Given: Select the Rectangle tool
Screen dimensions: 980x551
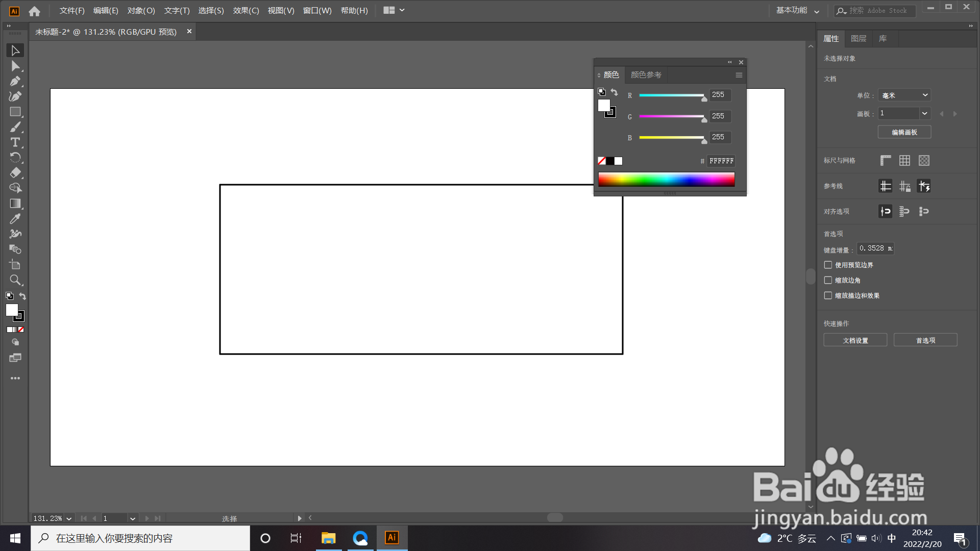Looking at the screenshot, I should coord(15,112).
